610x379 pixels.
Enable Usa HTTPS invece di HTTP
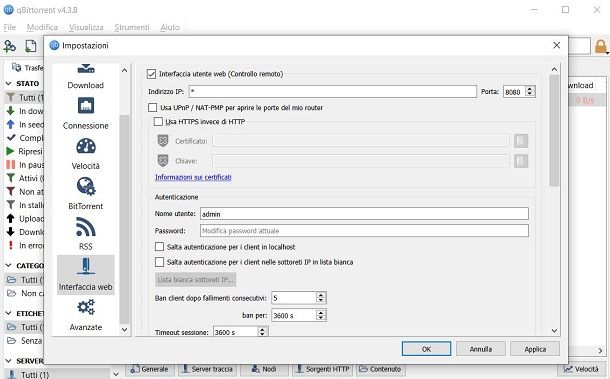tap(158, 121)
